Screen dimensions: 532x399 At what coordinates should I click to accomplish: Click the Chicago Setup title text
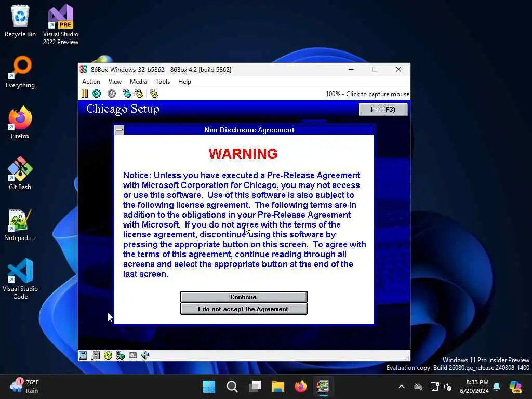tap(123, 109)
